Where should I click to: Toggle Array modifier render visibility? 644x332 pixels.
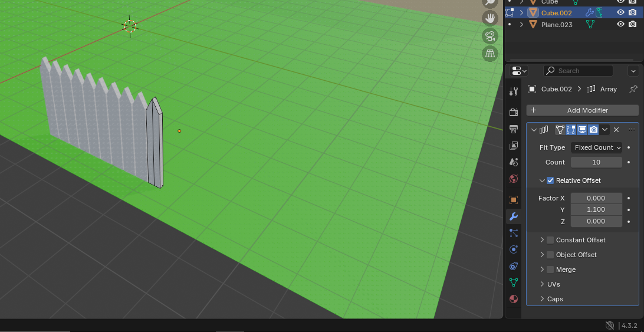(593, 130)
